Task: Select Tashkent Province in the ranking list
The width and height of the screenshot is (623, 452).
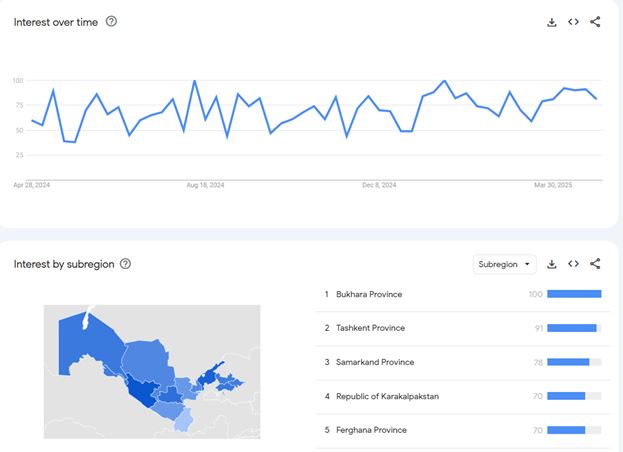Action: [x=370, y=328]
